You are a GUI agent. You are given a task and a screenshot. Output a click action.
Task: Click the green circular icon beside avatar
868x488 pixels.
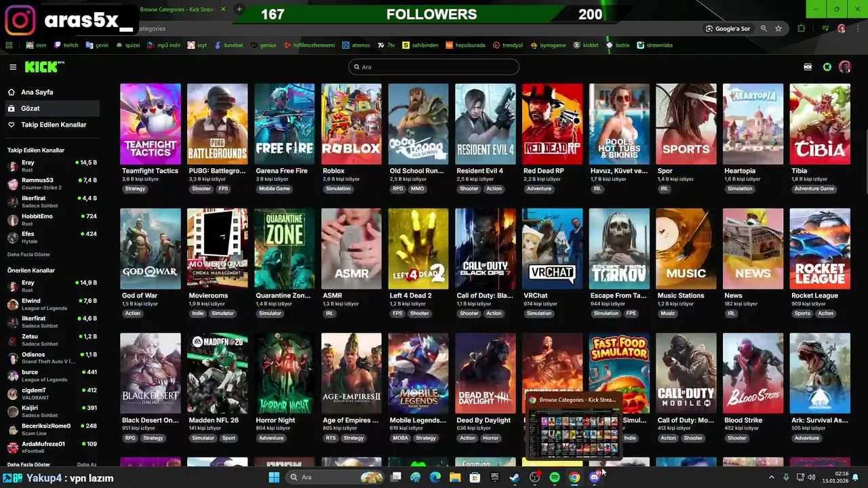coord(827,67)
